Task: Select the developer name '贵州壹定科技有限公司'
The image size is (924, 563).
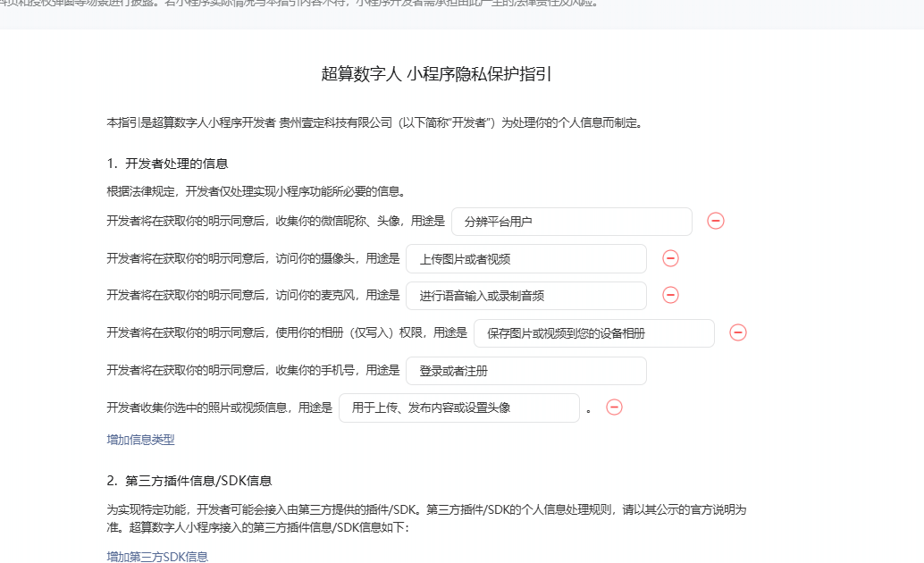Action: tap(335, 122)
